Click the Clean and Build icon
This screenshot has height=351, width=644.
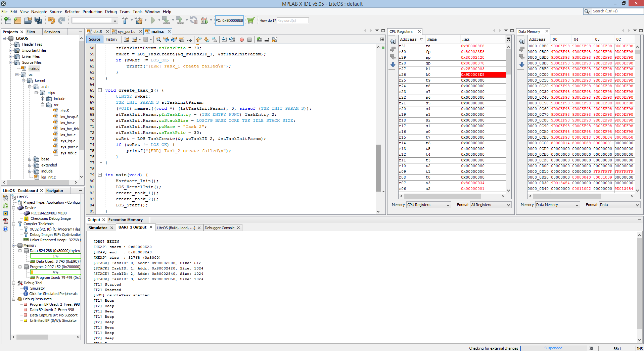tap(138, 20)
